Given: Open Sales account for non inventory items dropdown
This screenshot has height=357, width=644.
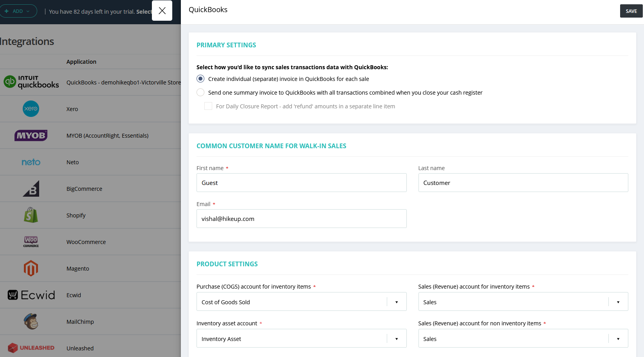Looking at the screenshot, I should pyautogui.click(x=523, y=338).
